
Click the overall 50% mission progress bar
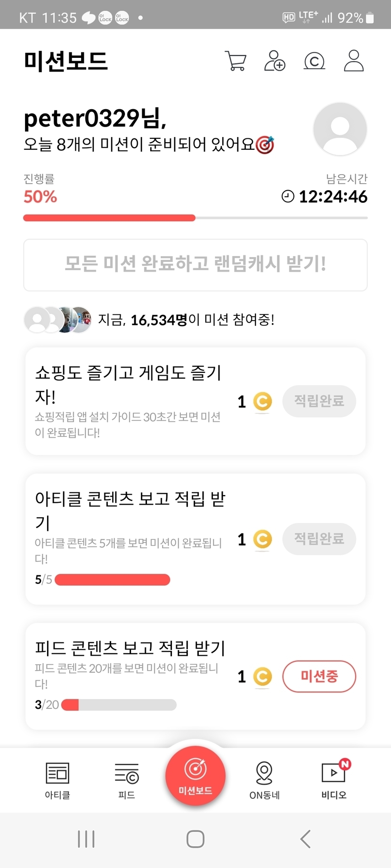pos(195,218)
